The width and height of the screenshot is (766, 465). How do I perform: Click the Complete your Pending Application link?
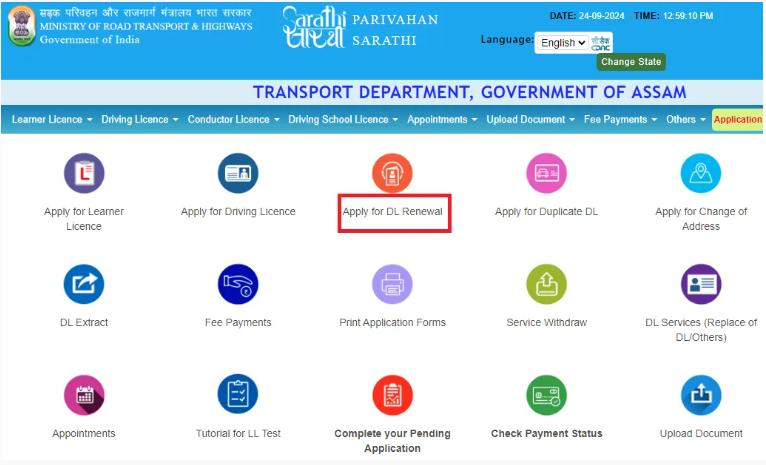tap(392, 441)
